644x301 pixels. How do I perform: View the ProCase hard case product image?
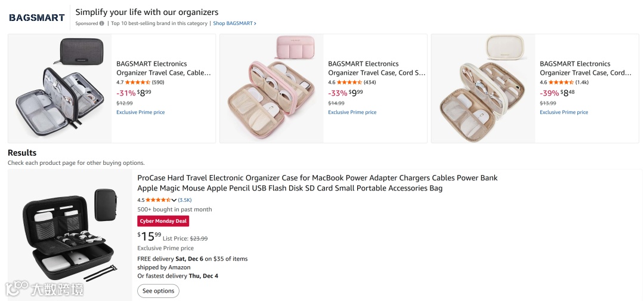(x=70, y=234)
